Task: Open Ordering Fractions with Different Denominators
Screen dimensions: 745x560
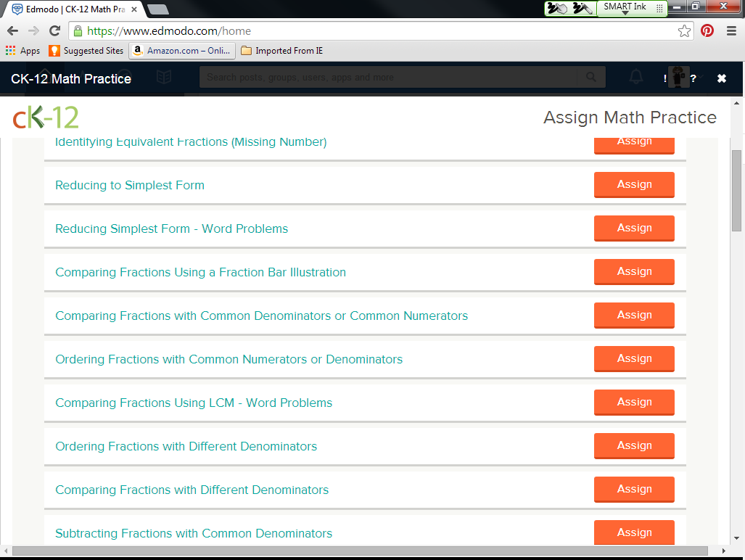Action: pyautogui.click(x=186, y=447)
